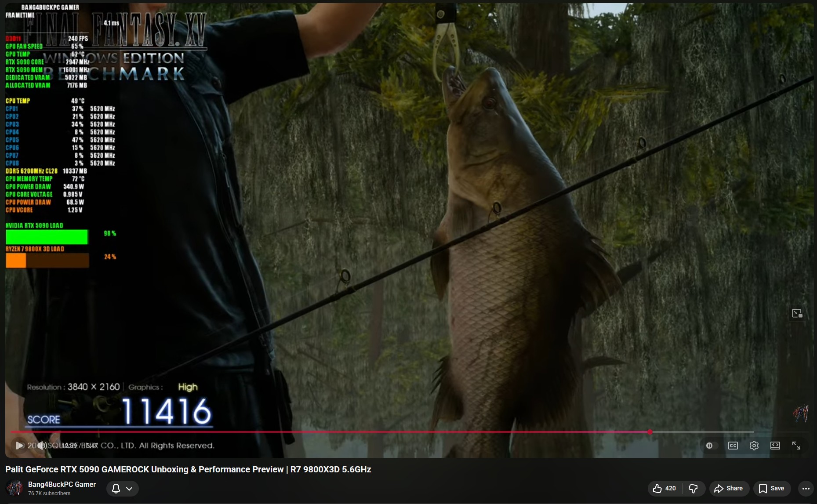This screenshot has width=817, height=504.
Task: Play the paused video
Action: pos(19,446)
